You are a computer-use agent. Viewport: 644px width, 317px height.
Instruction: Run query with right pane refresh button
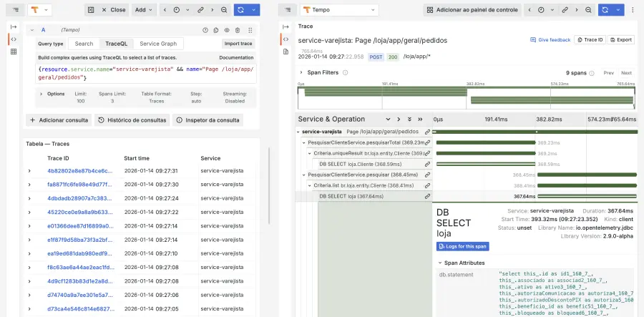coord(605,10)
